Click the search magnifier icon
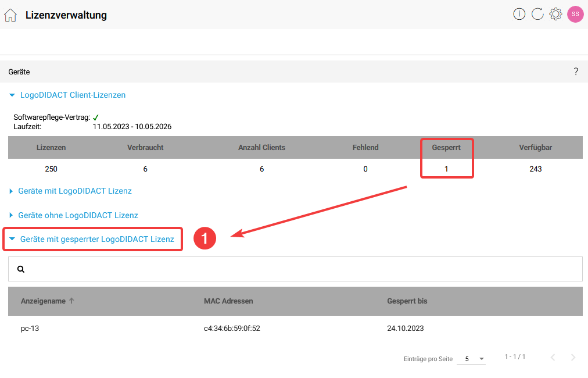 tap(21, 269)
